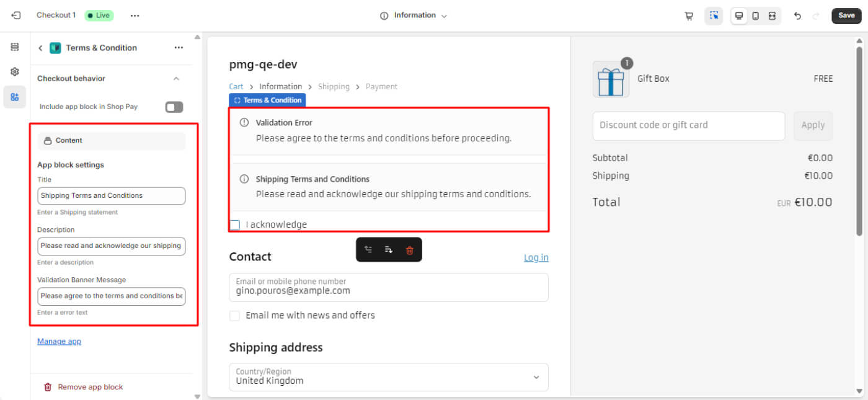Click the Discount code or gift card field
Viewport: 868px width, 400px height.
[x=688, y=125]
